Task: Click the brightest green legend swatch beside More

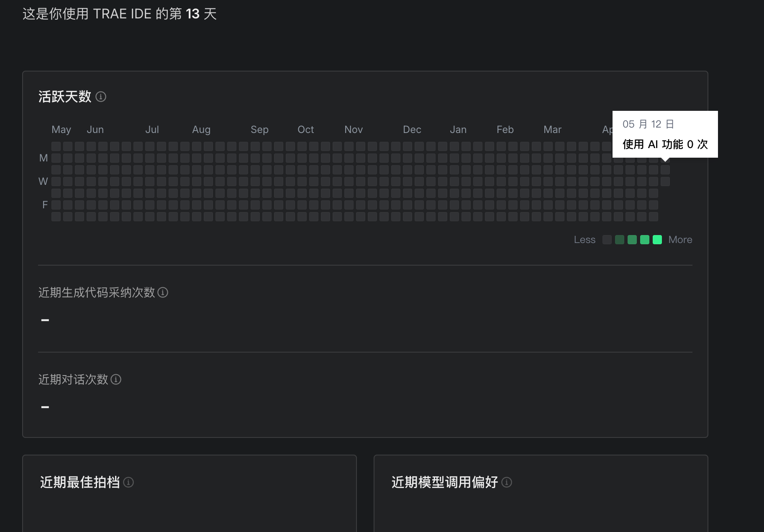Action: click(x=657, y=240)
